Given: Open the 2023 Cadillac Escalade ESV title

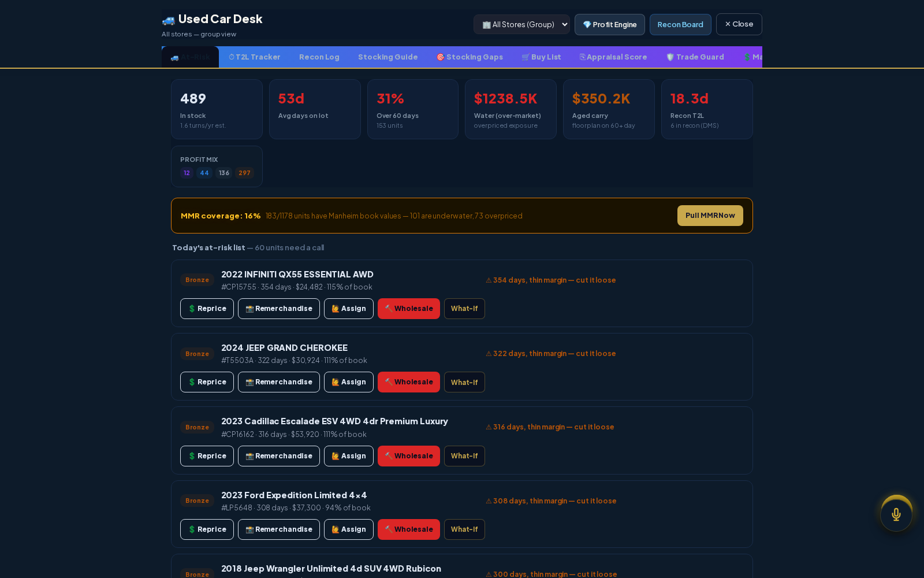Looking at the screenshot, I should click(x=334, y=421).
